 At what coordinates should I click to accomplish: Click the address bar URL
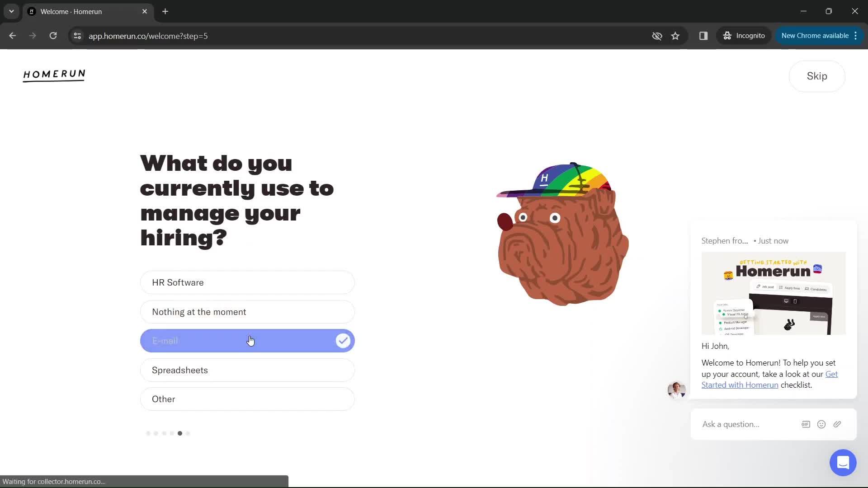(148, 36)
